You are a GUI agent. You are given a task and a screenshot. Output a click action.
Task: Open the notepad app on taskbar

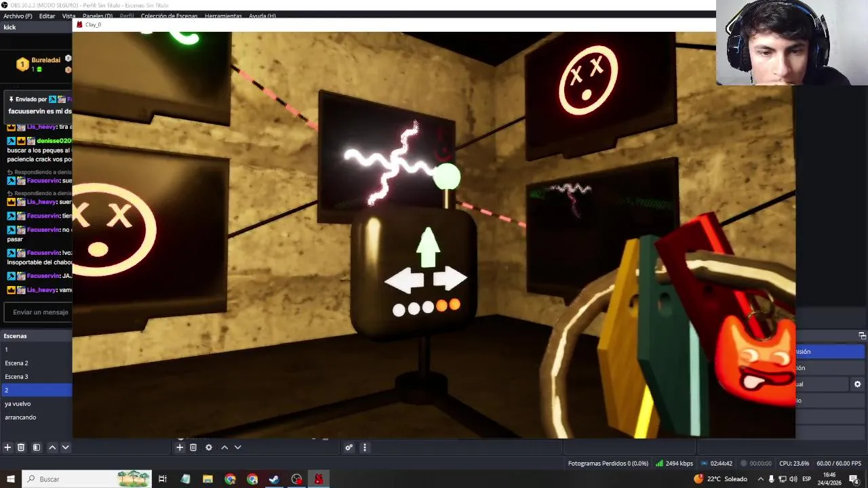tap(185, 479)
